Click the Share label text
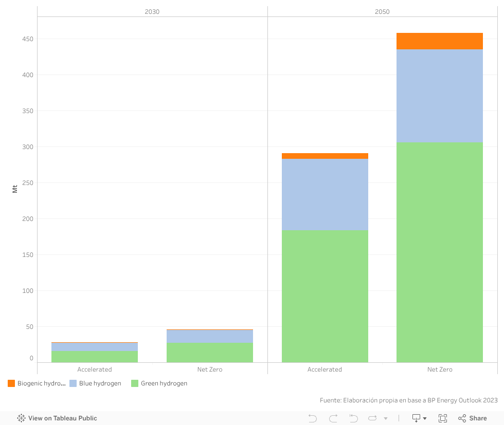The width and height of the screenshot is (504, 425). [478, 418]
